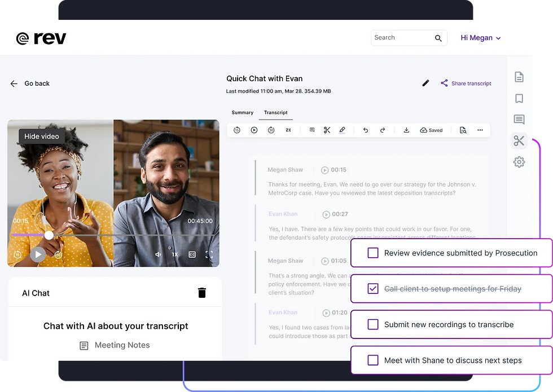
Task: Click the undo arrow
Action: coord(366,130)
